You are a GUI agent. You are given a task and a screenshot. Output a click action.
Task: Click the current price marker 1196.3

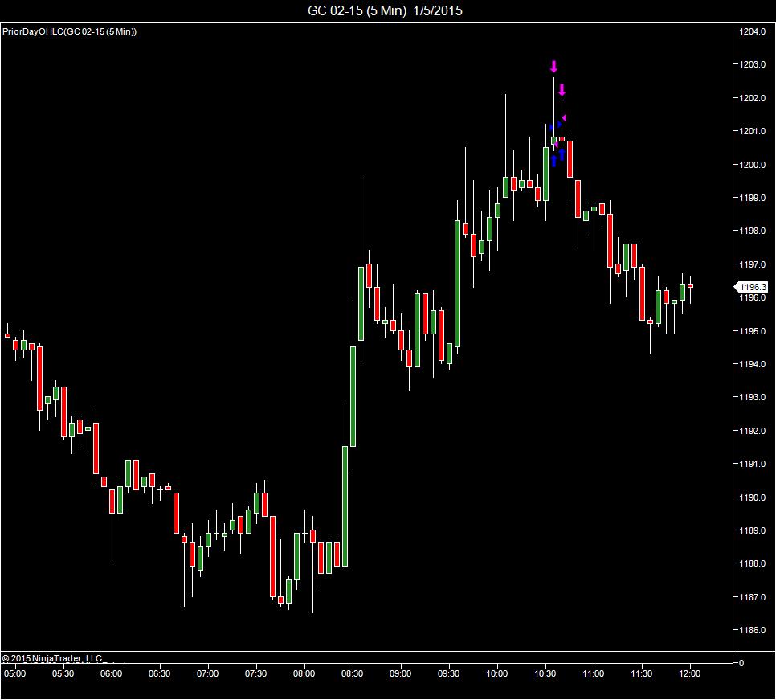click(752, 287)
